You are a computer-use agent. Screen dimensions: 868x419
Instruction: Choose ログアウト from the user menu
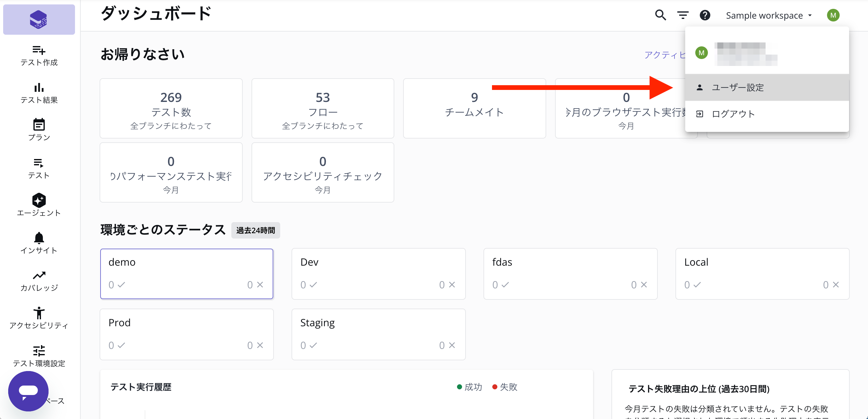767,114
